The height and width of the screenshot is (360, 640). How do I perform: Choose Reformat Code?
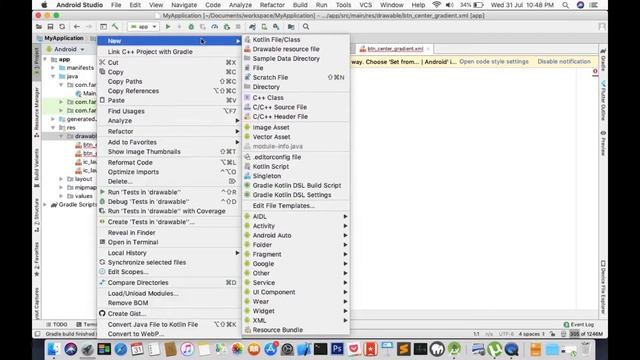click(169, 162)
